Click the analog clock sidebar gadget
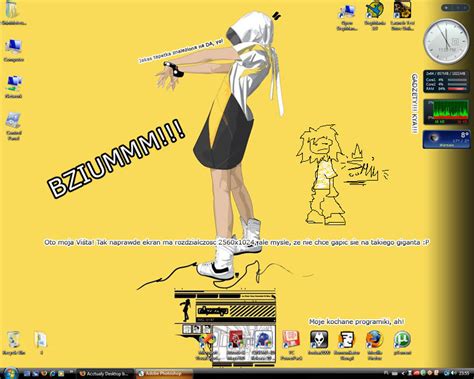The width and height of the screenshot is (474, 379). tap(446, 42)
